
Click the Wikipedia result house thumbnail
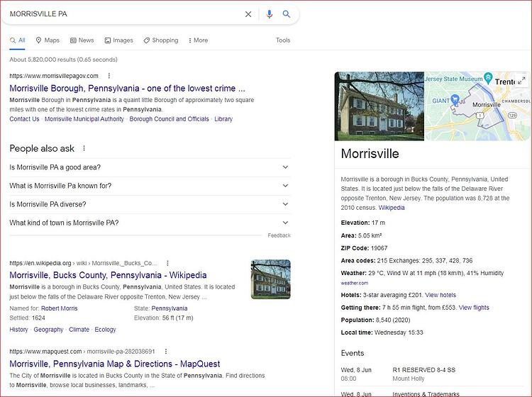(271, 279)
